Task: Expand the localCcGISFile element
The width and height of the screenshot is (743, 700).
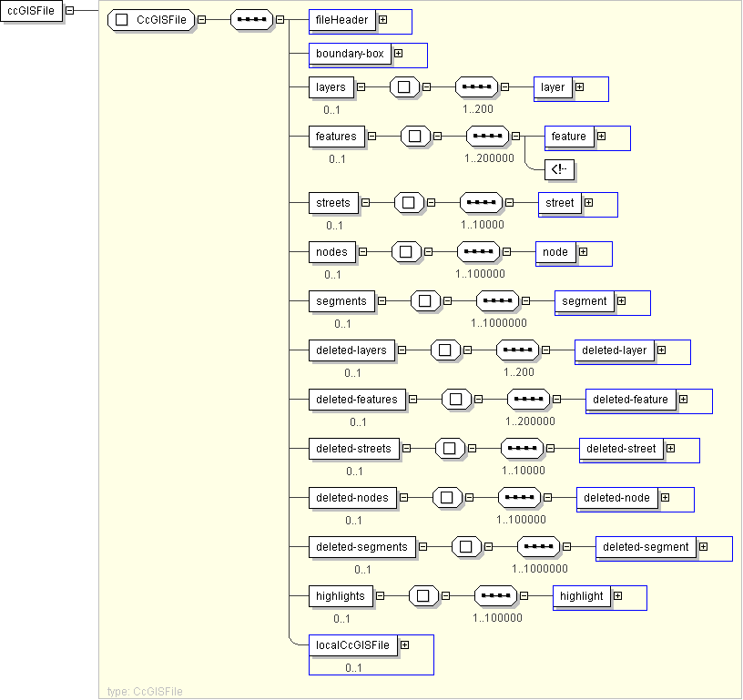Action: coord(404,644)
